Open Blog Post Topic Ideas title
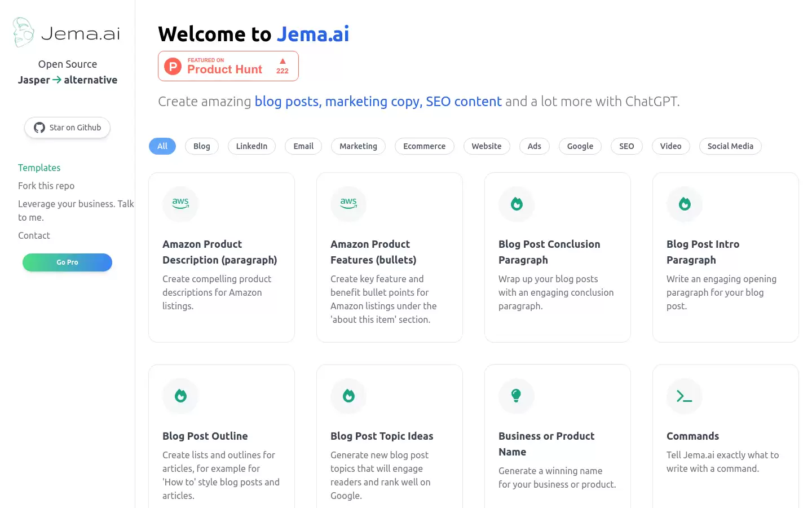This screenshot has height=508, width=812. (382, 436)
